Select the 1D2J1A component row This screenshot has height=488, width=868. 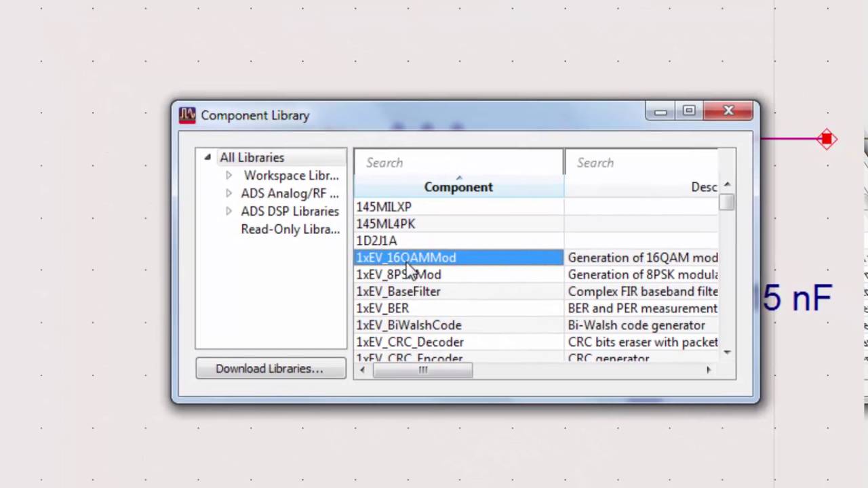(458, 241)
